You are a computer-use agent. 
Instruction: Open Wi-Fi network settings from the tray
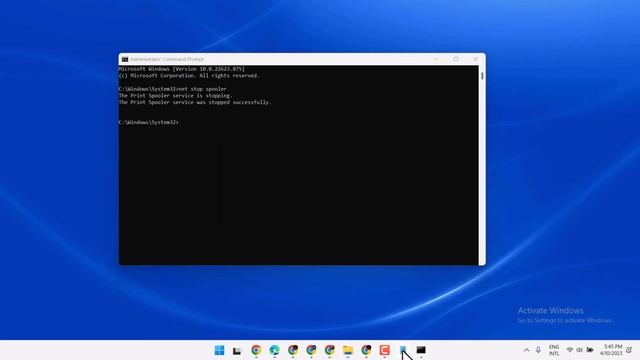570,350
